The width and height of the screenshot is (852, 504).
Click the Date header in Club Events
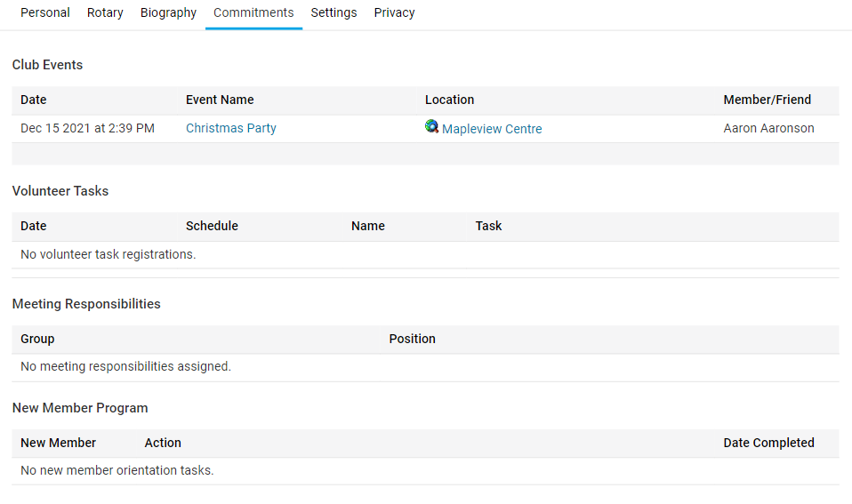click(34, 100)
